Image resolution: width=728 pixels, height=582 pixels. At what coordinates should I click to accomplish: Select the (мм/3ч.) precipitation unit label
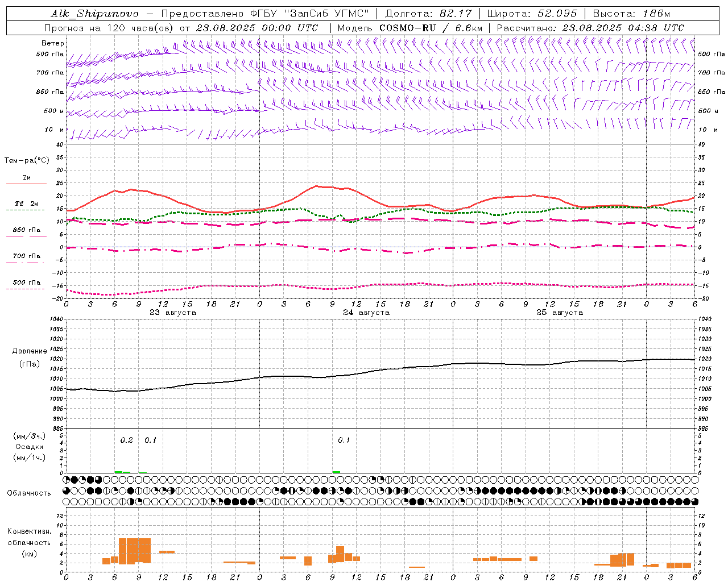click(29, 436)
